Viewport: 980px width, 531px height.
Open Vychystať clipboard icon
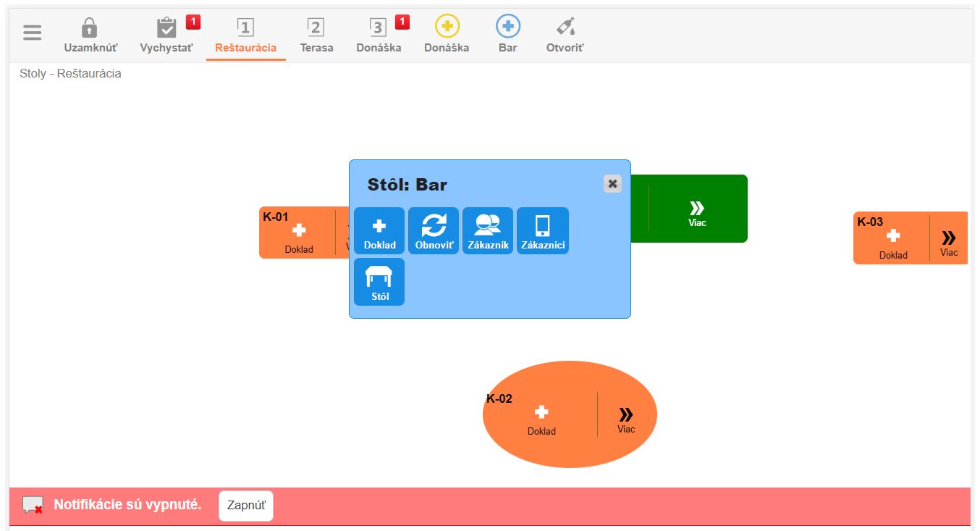[166, 29]
